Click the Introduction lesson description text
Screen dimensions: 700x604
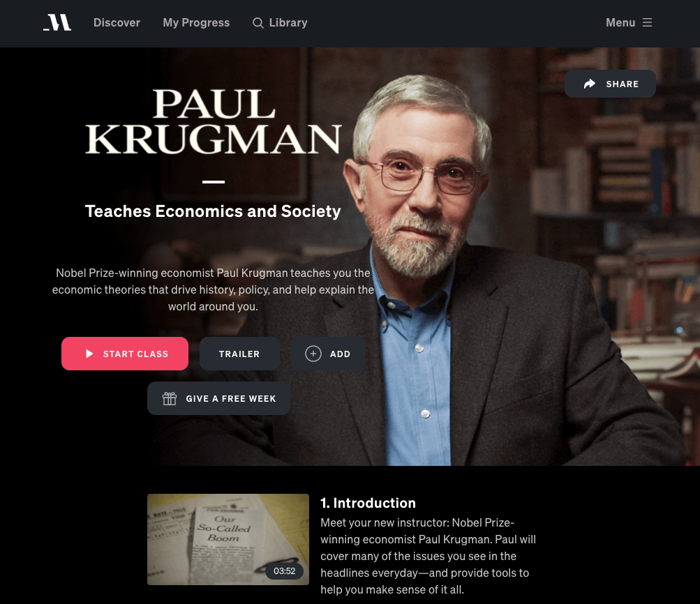[429, 557]
